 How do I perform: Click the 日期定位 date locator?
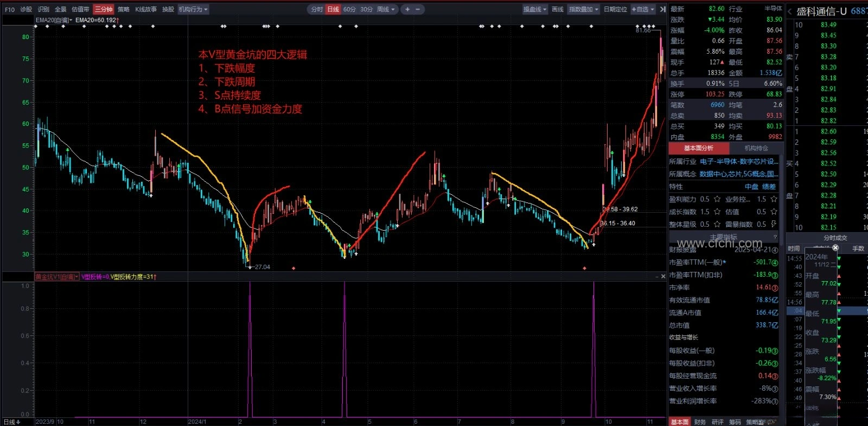(615, 9)
